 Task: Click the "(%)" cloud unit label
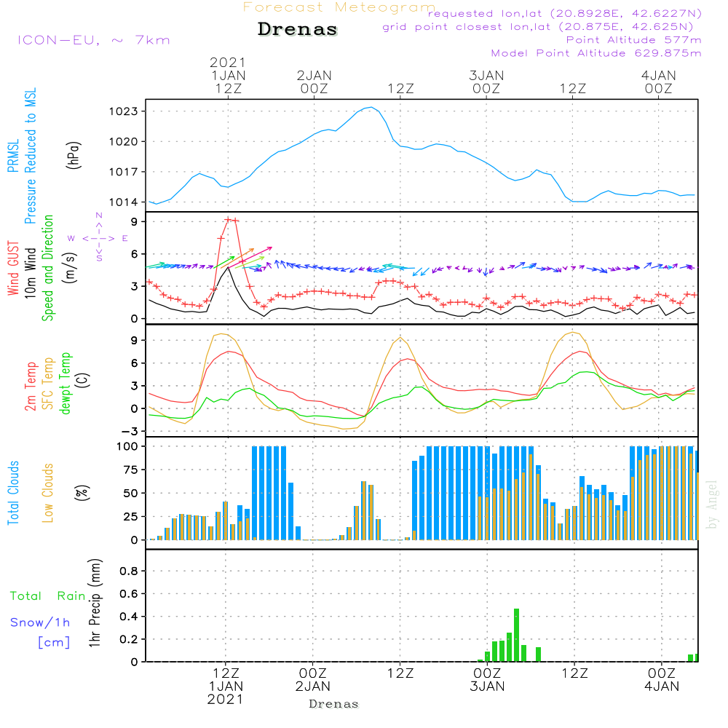tap(83, 493)
